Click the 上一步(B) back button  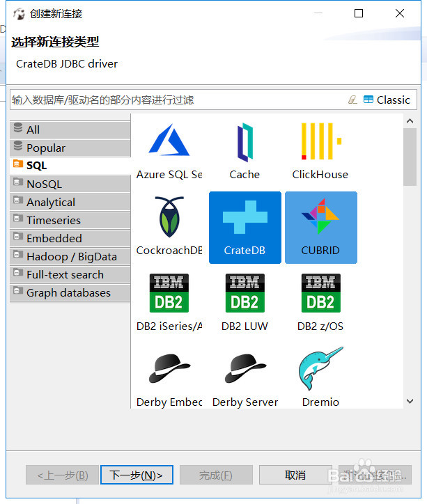(x=63, y=475)
